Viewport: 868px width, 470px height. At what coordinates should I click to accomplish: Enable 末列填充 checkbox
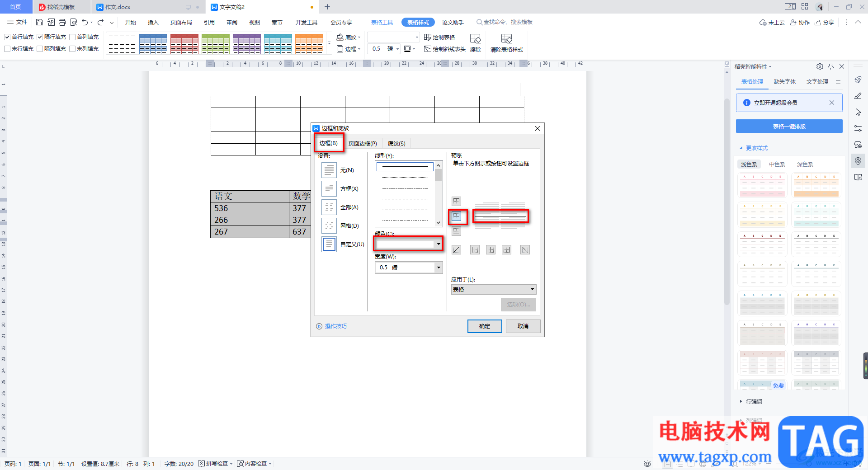pyautogui.click(x=72, y=49)
